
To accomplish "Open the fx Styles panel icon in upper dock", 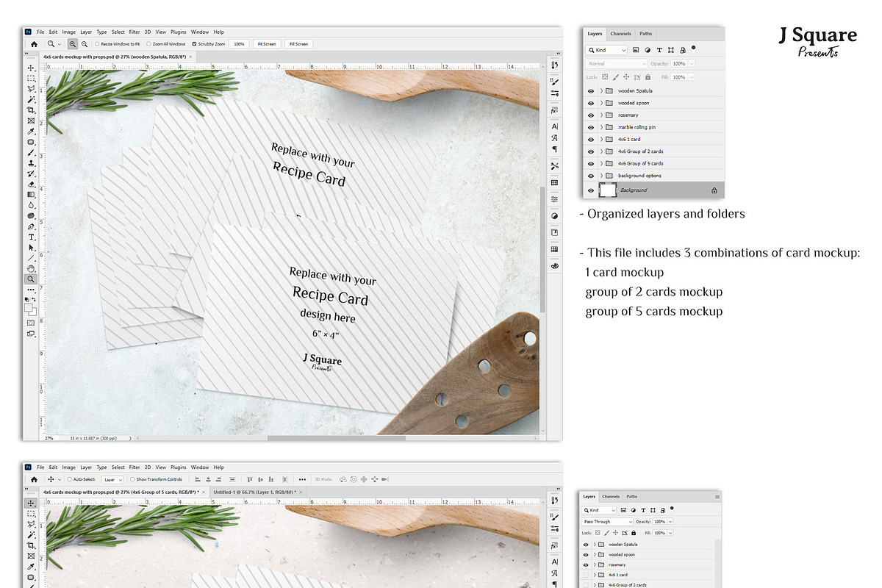I will [554, 110].
